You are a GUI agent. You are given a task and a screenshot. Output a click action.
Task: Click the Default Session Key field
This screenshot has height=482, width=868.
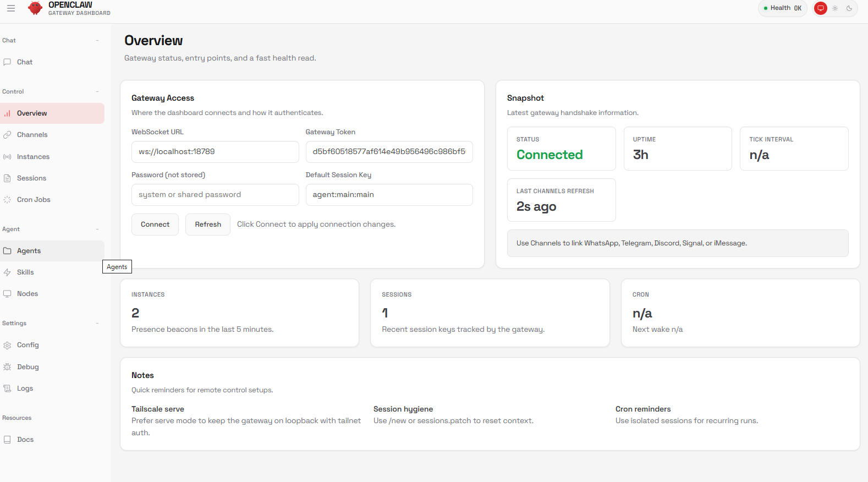tap(389, 195)
